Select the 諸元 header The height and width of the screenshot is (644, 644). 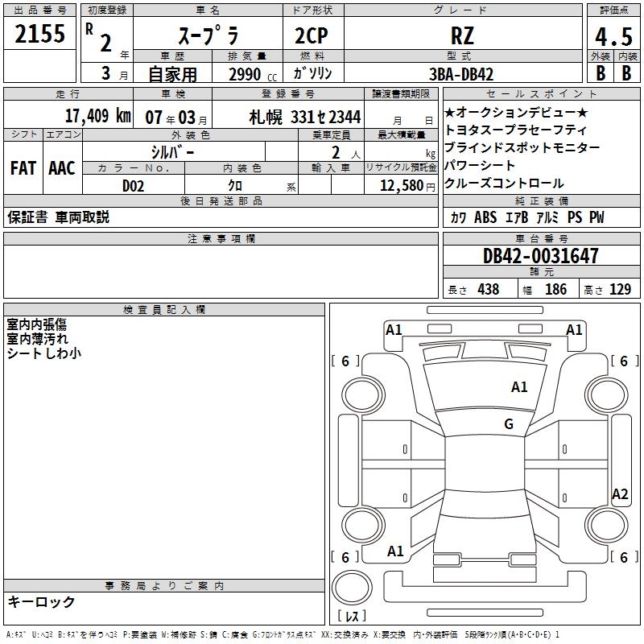541,272
